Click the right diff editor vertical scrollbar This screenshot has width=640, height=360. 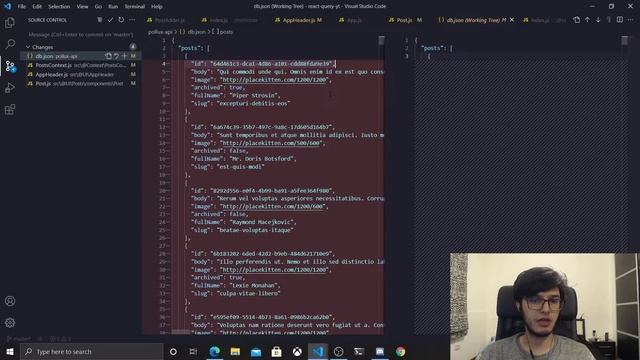point(624,41)
